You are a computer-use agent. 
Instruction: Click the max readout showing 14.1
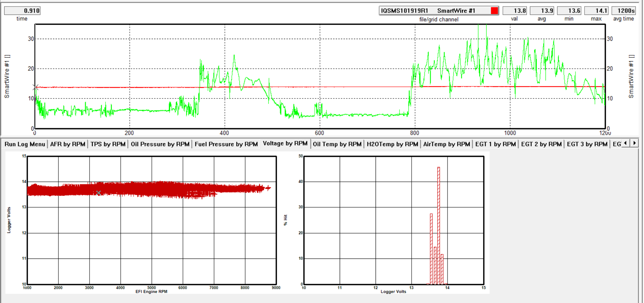tap(596, 11)
